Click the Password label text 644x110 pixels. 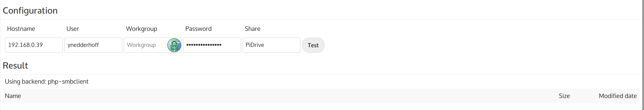click(x=198, y=29)
